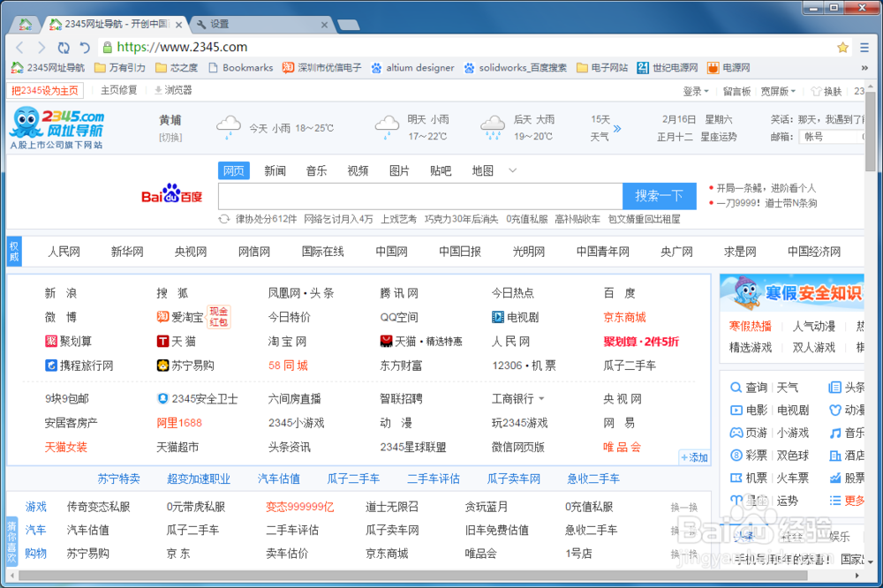Open altium designer bookmark

(412, 68)
